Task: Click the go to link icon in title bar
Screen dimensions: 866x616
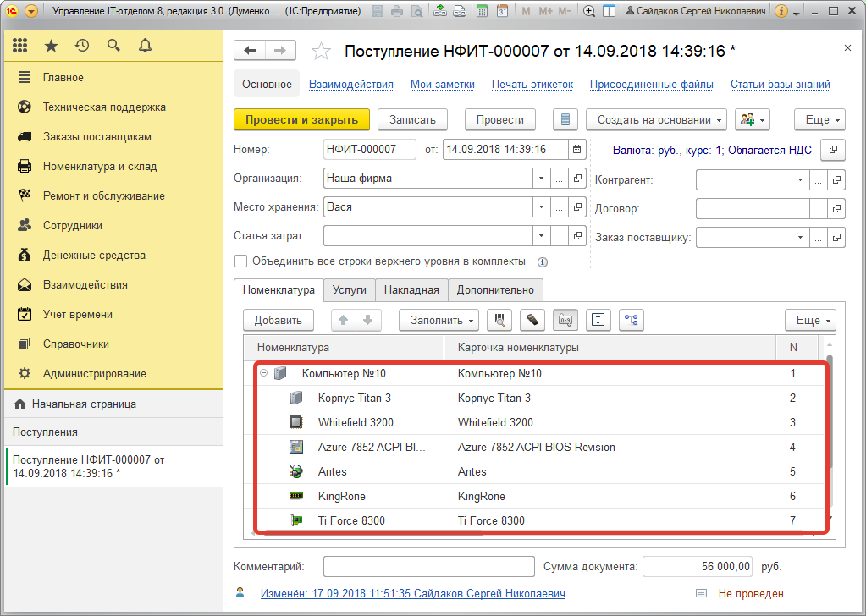Action: pos(460,10)
